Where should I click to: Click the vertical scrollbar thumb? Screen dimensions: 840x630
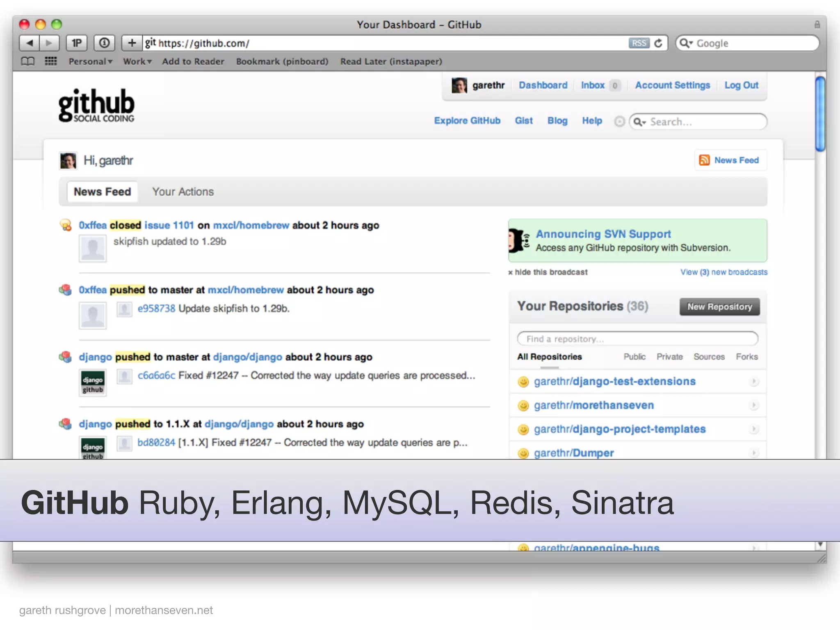(x=820, y=114)
